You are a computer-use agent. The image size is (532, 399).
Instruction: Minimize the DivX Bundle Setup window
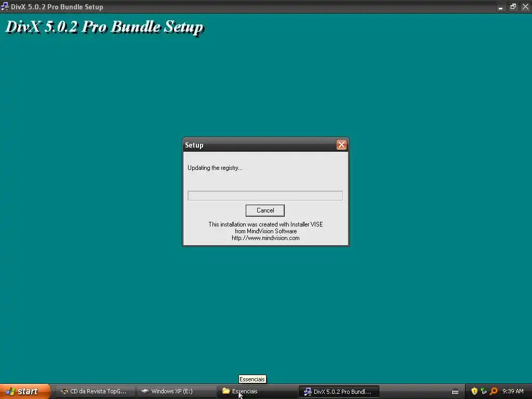500,7
